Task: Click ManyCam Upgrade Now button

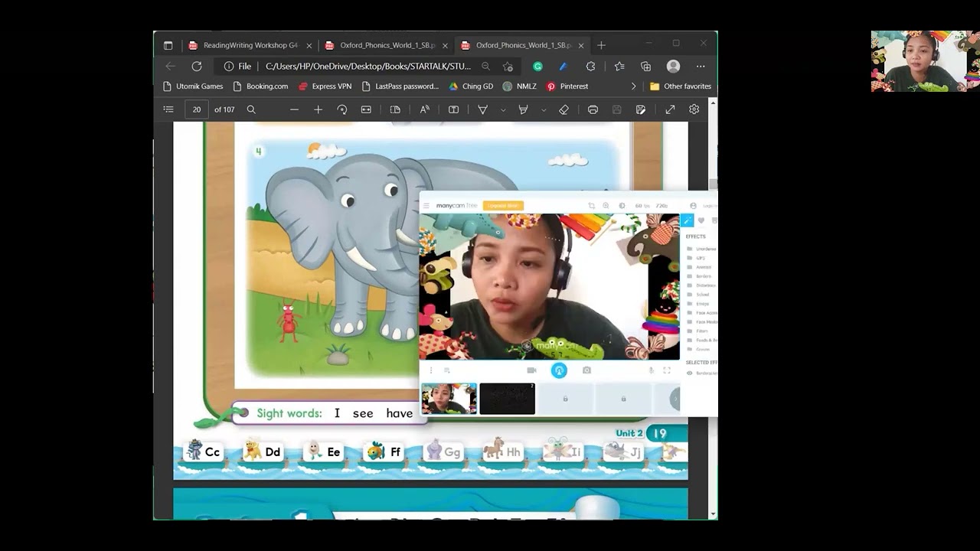Action: point(504,206)
